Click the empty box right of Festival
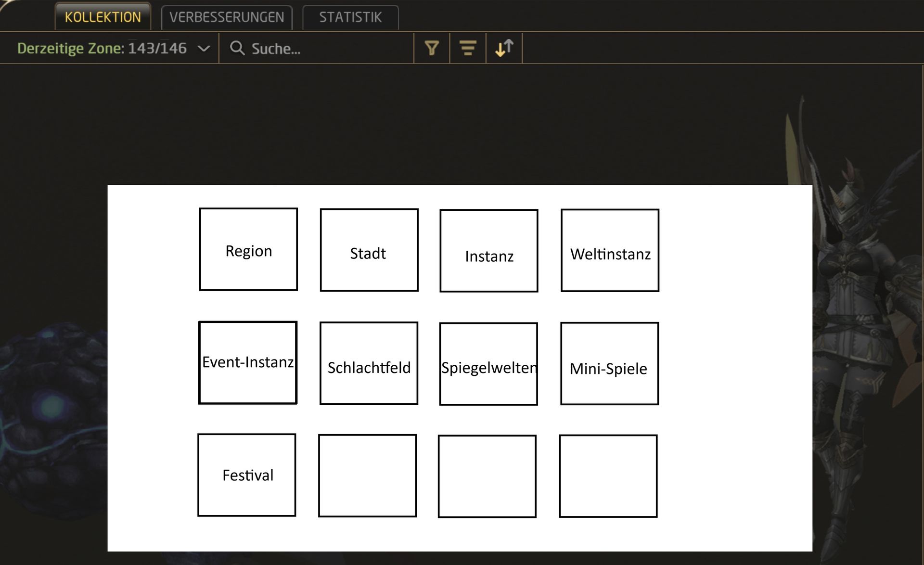The width and height of the screenshot is (924, 565). point(367,476)
